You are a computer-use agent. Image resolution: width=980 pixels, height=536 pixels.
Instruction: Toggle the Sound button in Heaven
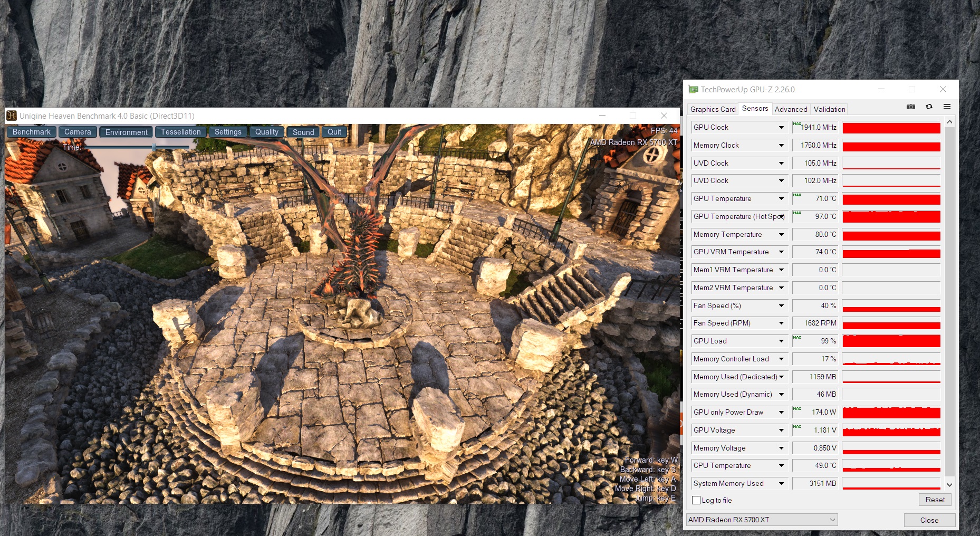click(303, 132)
